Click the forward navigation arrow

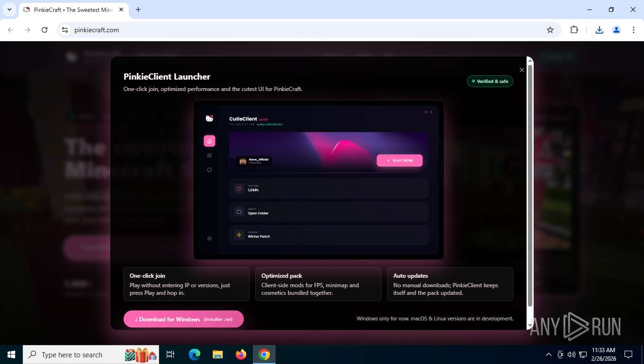[27, 30]
